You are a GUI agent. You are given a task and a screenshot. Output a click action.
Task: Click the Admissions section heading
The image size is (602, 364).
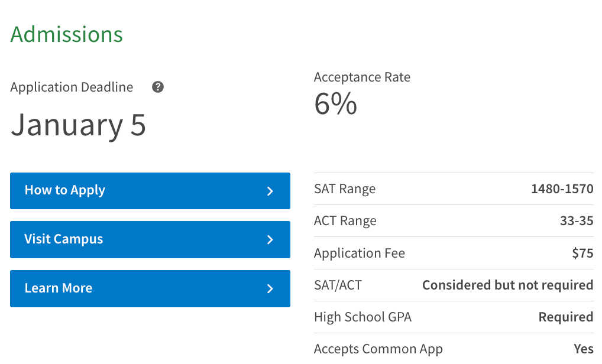(66, 34)
